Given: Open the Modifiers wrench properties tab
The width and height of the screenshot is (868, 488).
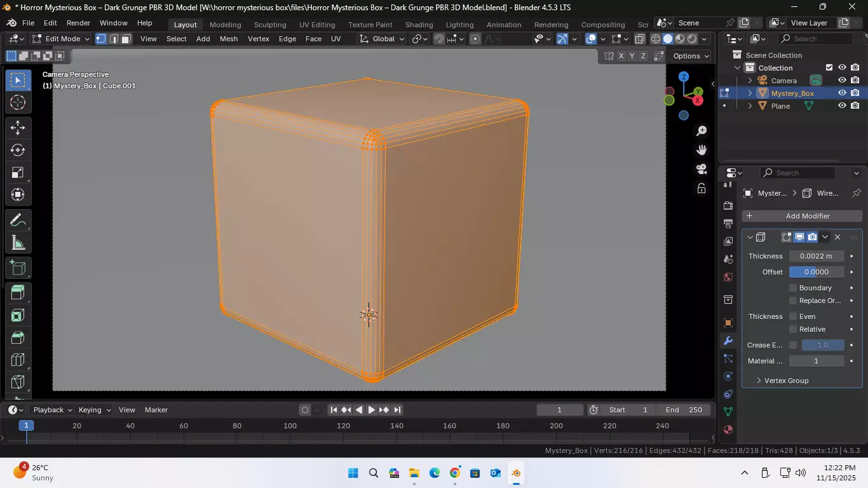Looking at the screenshot, I should [x=728, y=341].
